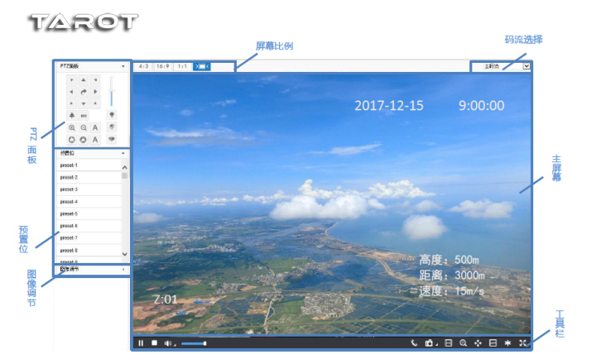Click the asterisk icon in toolbar
This screenshot has width=596, height=364.
coord(507,343)
